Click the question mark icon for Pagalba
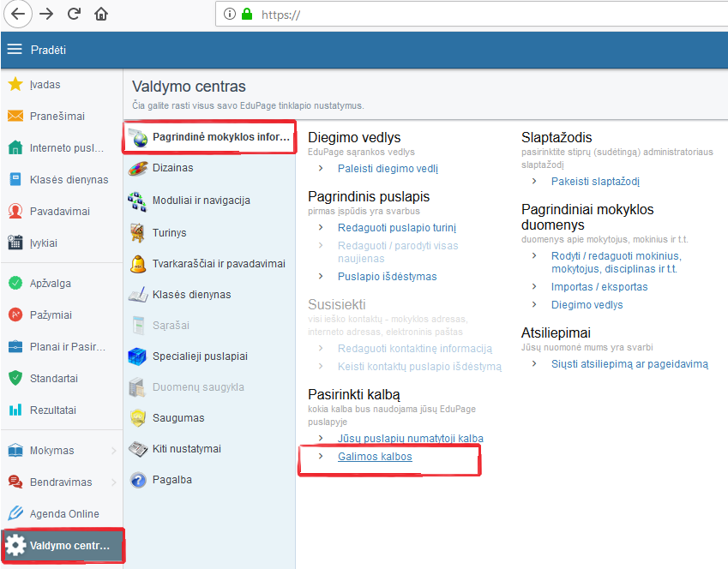This screenshot has height=569, width=728. tap(138, 480)
